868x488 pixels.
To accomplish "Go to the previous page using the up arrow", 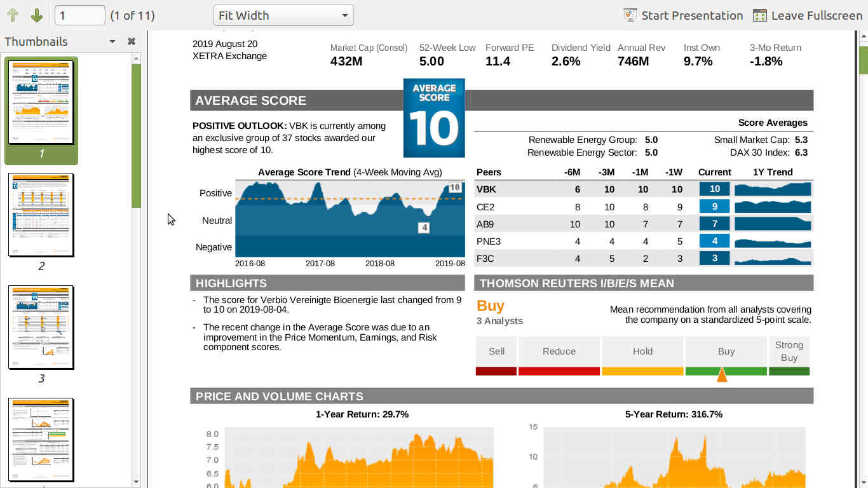I will (13, 15).
